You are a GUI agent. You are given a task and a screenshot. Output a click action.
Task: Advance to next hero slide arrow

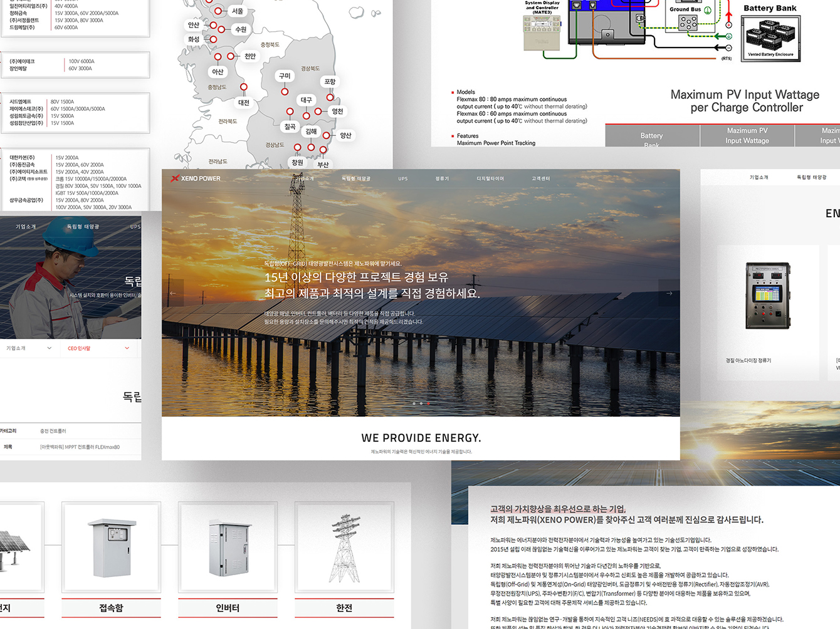click(669, 293)
